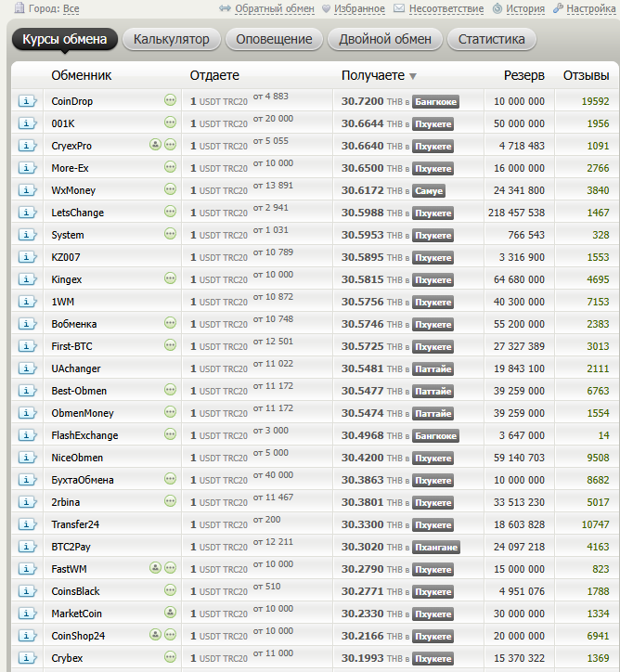Sort table by Резерв header

(x=524, y=75)
